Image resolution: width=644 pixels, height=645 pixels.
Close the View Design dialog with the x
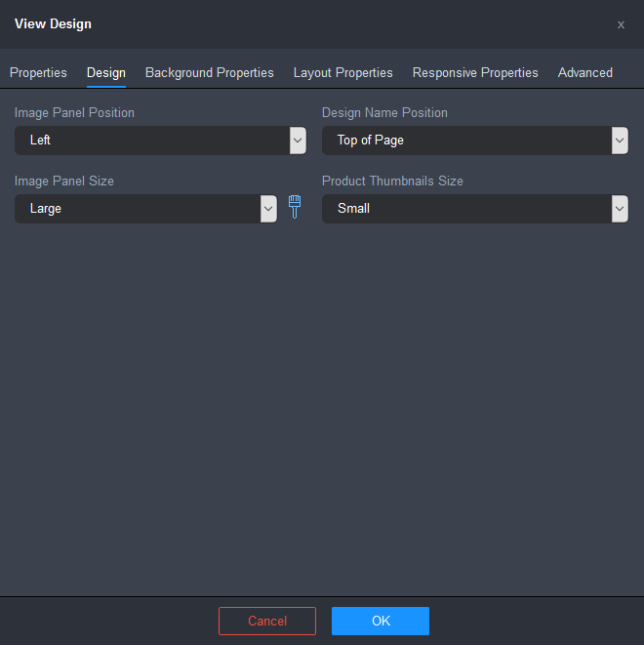tap(621, 24)
